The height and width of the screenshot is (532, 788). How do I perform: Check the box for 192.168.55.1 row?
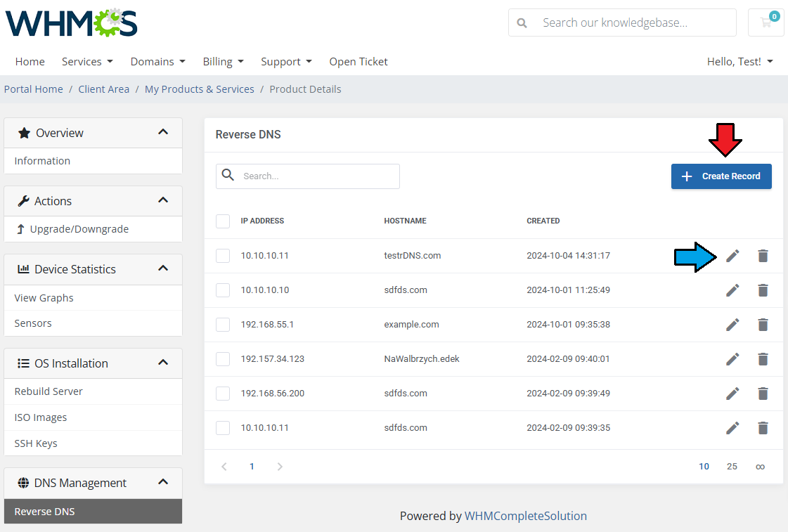point(223,325)
